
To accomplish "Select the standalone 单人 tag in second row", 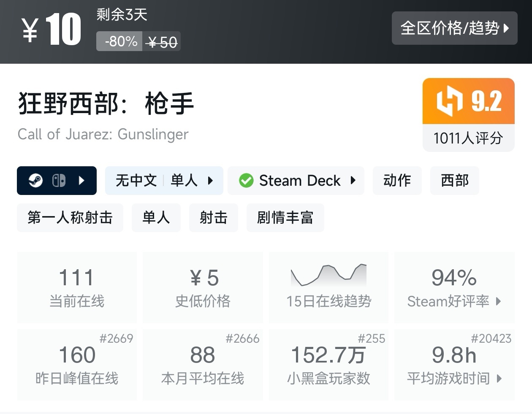I will click(x=156, y=218).
